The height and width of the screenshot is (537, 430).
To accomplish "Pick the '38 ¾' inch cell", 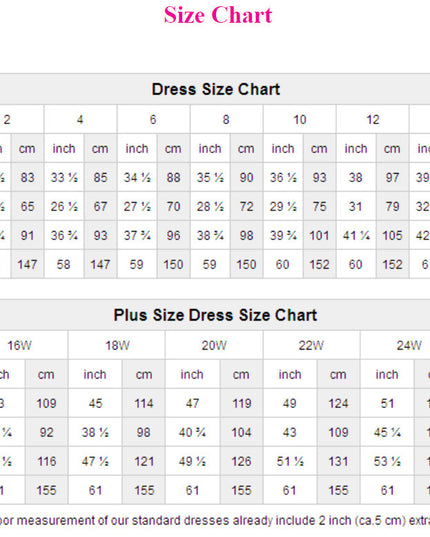I will pos(210,235).
